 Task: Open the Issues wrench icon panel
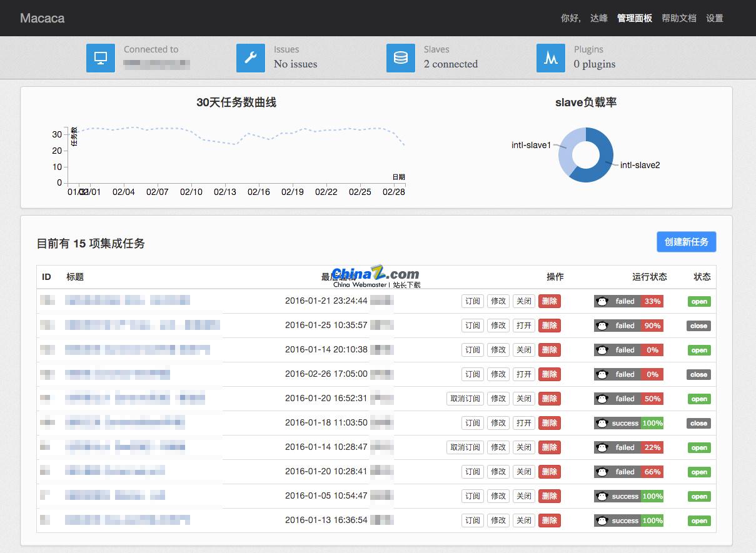(250, 57)
